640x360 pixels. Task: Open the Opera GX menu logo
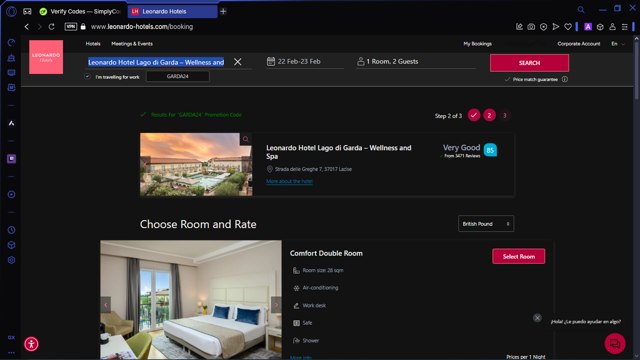pyautogui.click(x=11, y=11)
